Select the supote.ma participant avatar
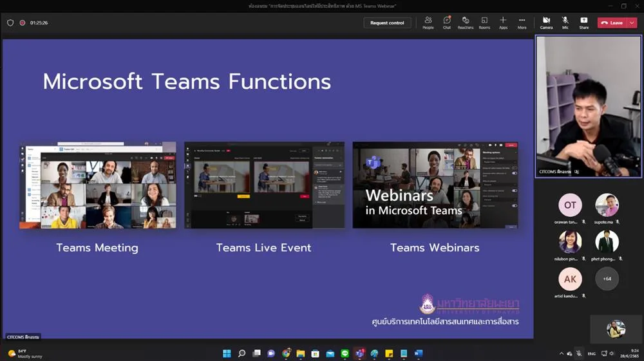Screen dimensions: 644x361 [x=607, y=205]
